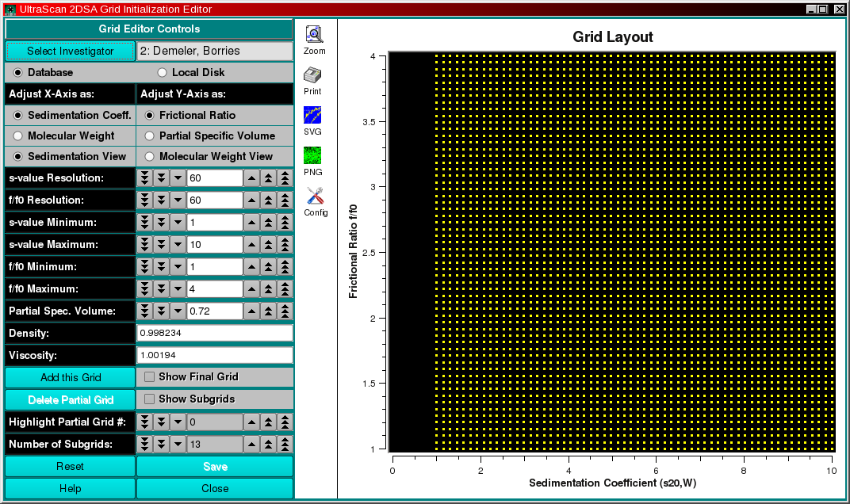Lower s-value Maximum with single down arrow
This screenshot has height=504, width=850.
tap(178, 245)
